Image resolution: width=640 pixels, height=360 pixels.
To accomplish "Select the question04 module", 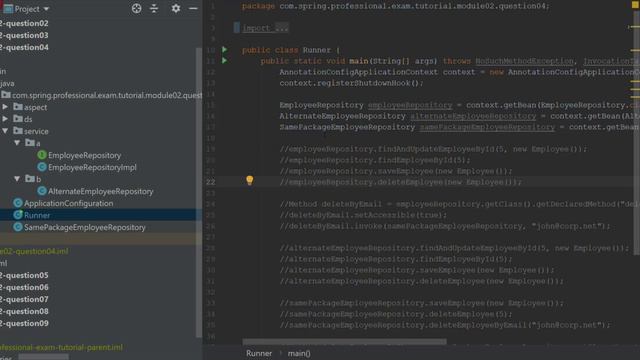I will tap(24, 47).
